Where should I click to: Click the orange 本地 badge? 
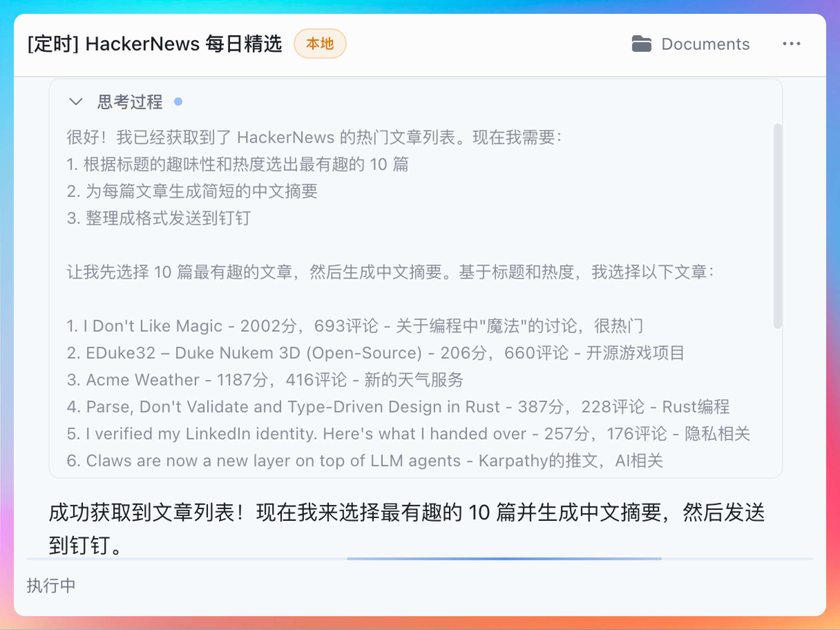[x=320, y=44]
